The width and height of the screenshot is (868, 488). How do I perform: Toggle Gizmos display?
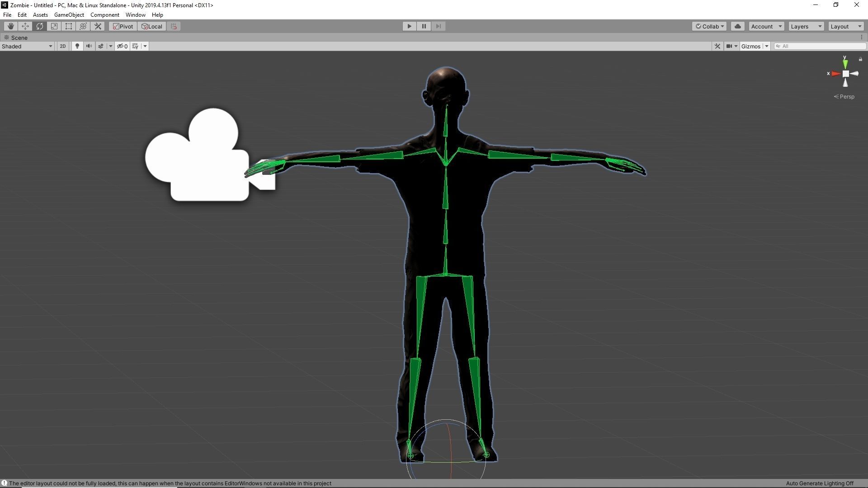coord(751,46)
